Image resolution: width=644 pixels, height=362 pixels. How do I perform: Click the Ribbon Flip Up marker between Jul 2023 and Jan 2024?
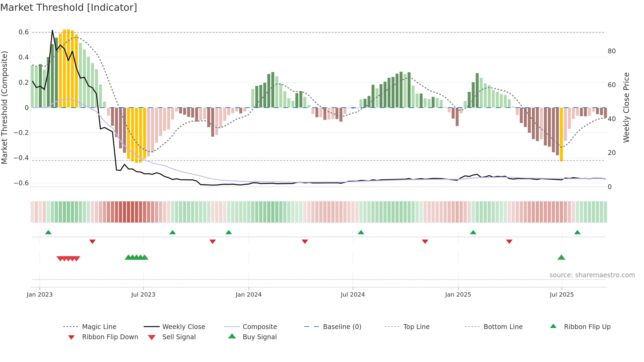[x=173, y=232]
